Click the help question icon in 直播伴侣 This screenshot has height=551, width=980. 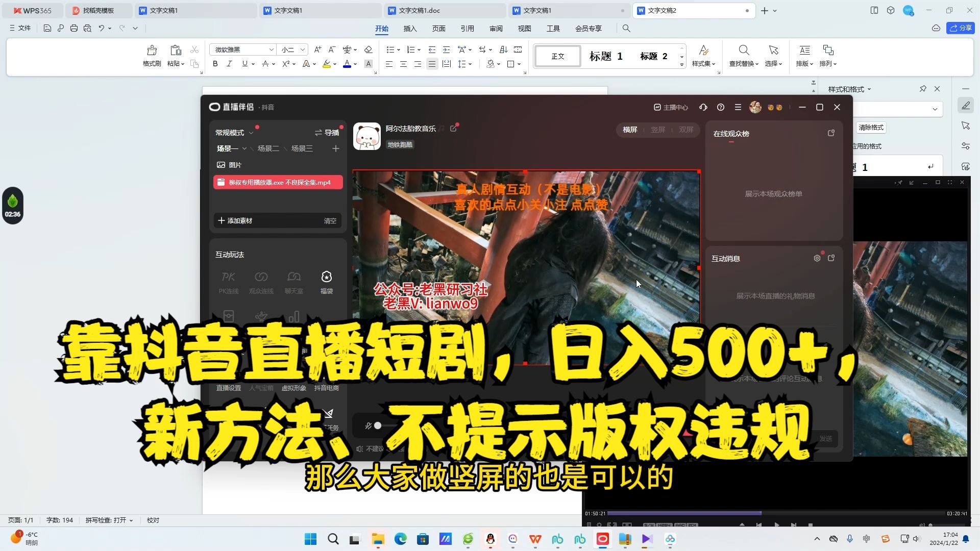point(721,107)
